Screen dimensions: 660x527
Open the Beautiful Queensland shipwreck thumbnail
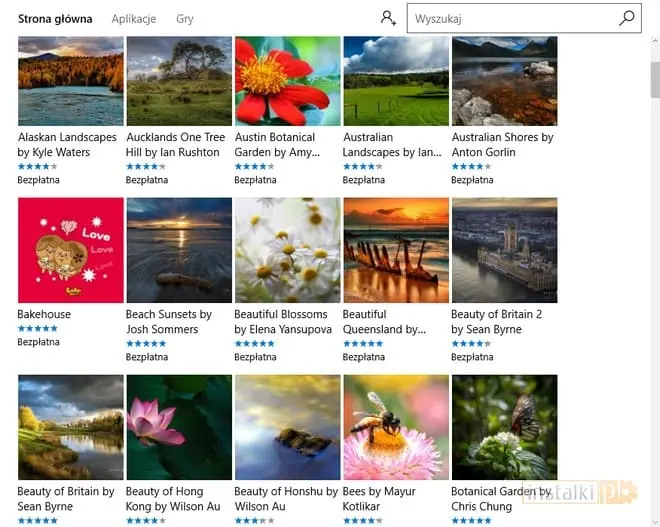click(x=395, y=250)
